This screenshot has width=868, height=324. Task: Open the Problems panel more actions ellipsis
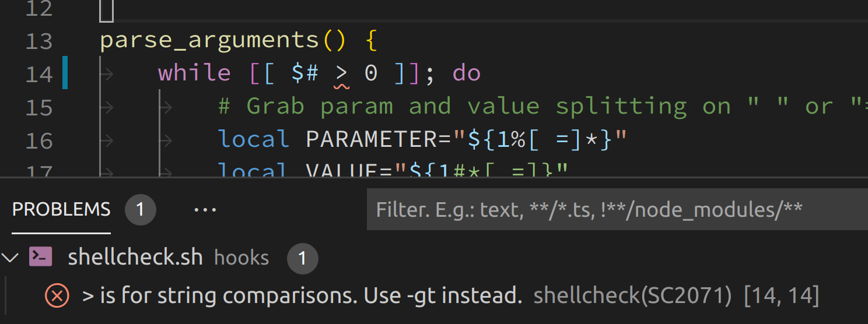point(205,210)
